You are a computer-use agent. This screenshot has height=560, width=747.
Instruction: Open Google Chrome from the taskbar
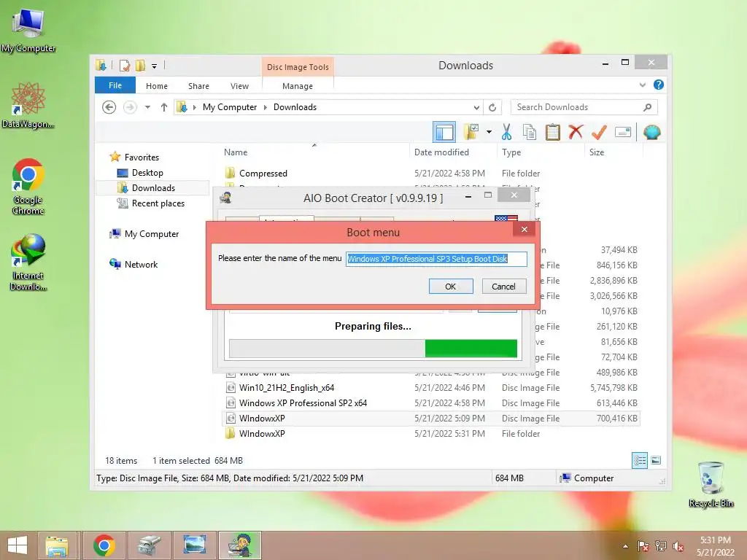point(104,545)
